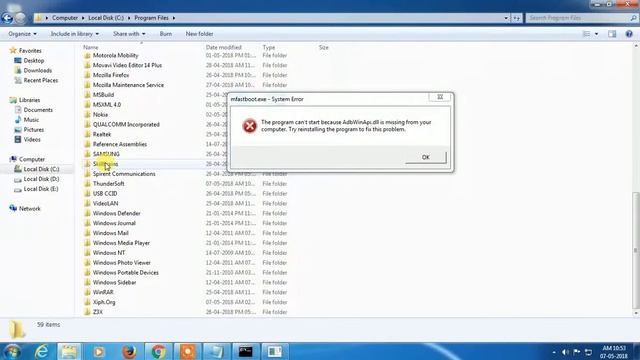Image resolution: width=640 pixels, height=360 pixels.
Task: Sort by the Date modified column header
Action: click(223, 47)
